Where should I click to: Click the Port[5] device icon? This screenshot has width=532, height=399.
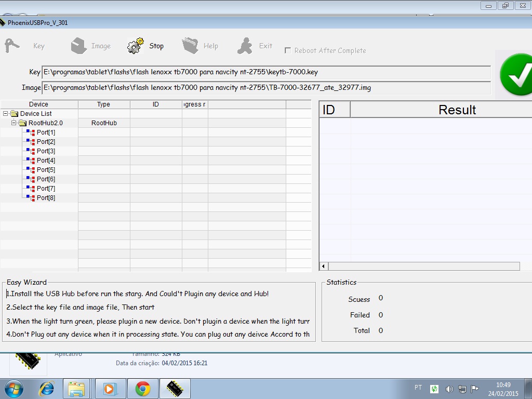[31, 170]
